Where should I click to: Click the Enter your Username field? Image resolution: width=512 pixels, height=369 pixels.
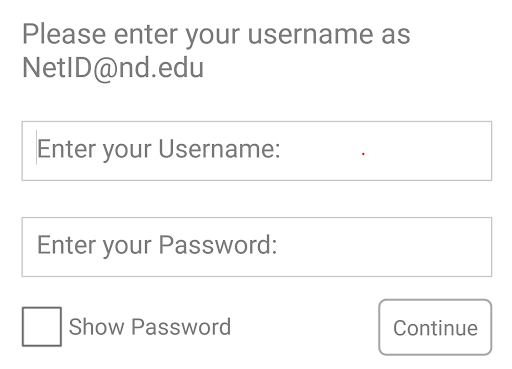pyautogui.click(x=257, y=151)
